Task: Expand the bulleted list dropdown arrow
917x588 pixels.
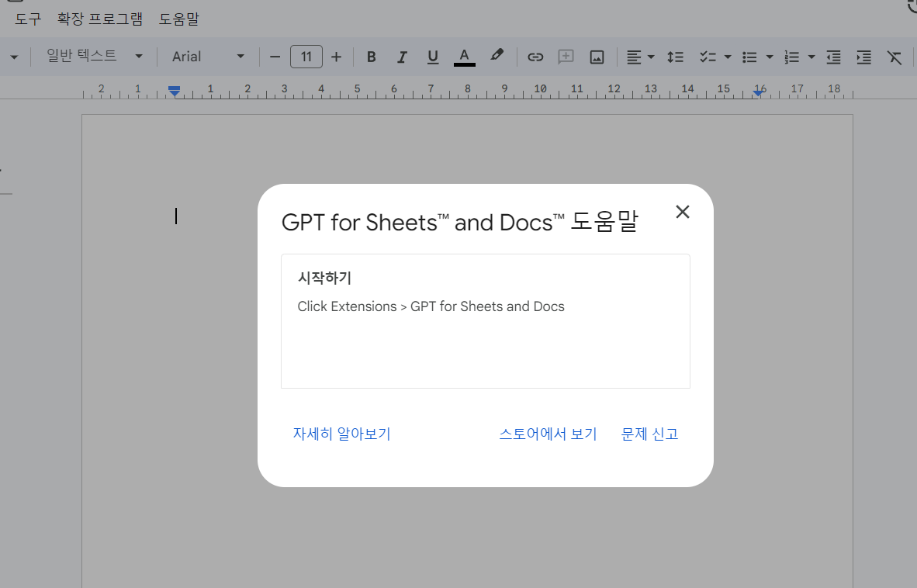Action: pos(770,57)
